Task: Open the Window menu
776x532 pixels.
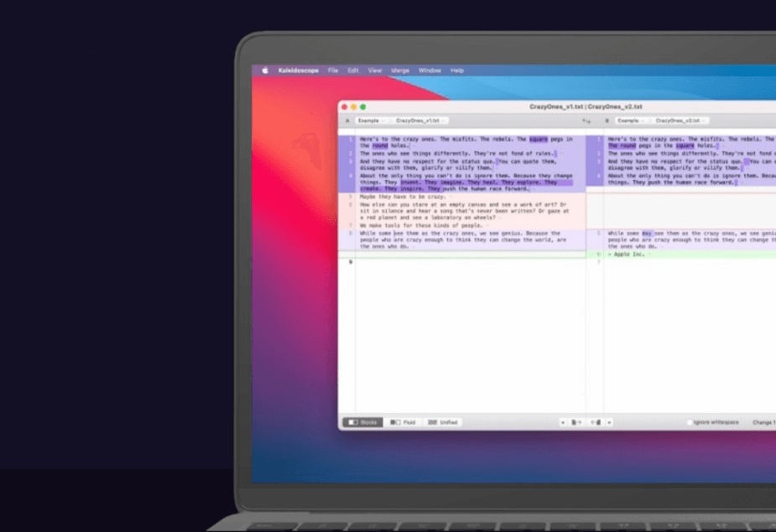Action: point(430,70)
